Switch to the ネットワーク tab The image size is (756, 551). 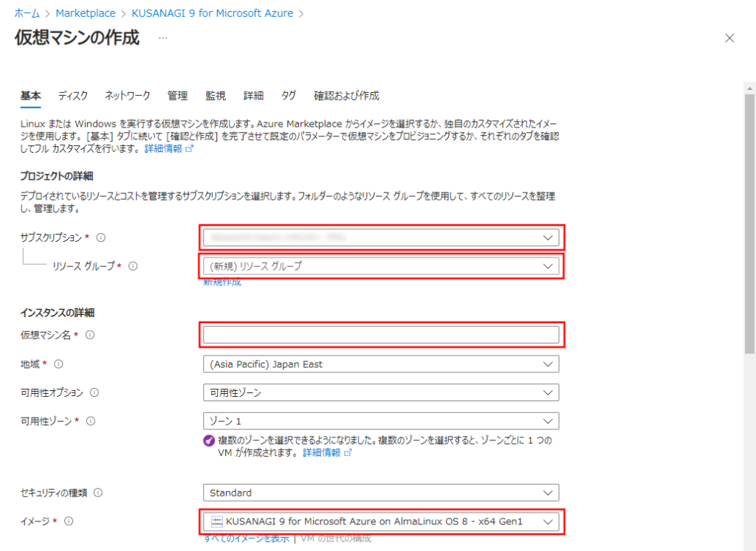[x=128, y=96]
